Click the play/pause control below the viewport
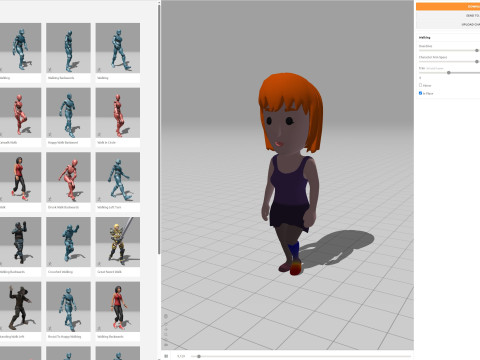 click(x=166, y=356)
